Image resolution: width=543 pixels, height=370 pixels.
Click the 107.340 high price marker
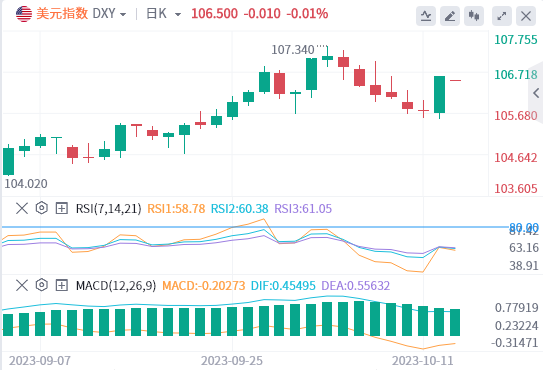point(293,50)
